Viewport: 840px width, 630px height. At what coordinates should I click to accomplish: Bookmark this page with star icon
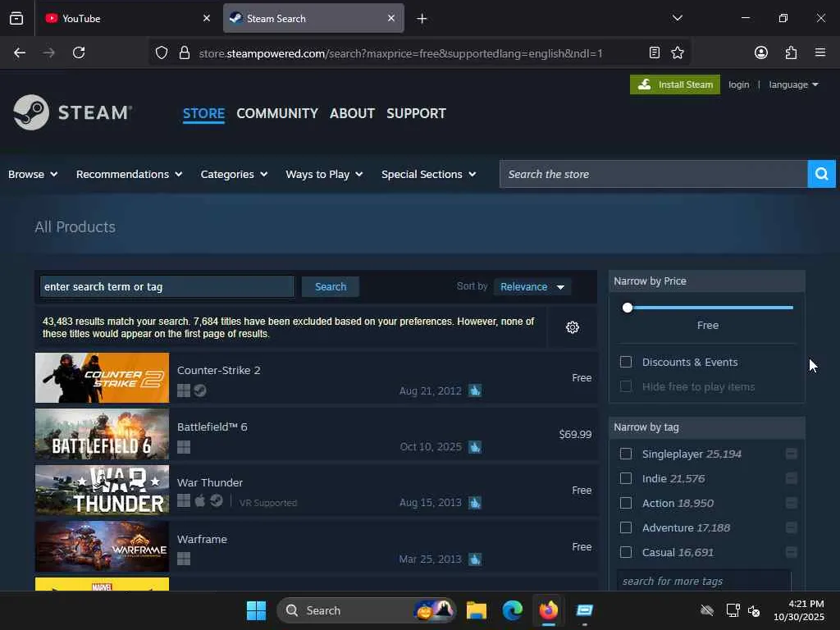pyautogui.click(x=678, y=52)
